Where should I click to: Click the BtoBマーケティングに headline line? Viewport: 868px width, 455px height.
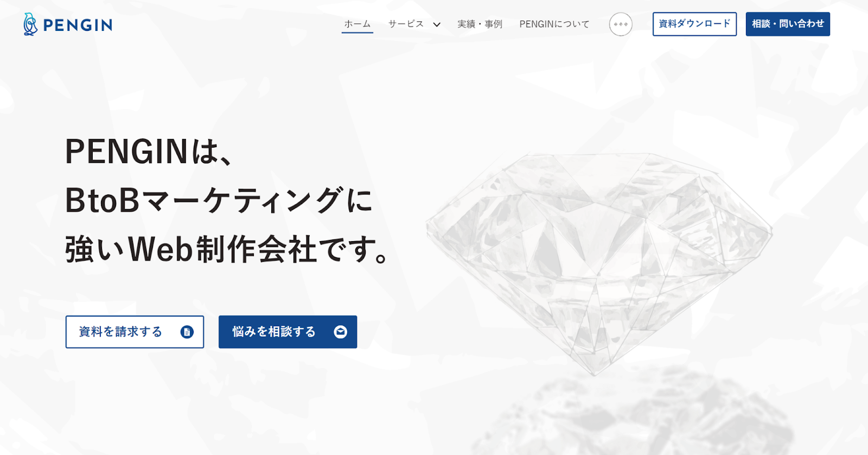(219, 200)
